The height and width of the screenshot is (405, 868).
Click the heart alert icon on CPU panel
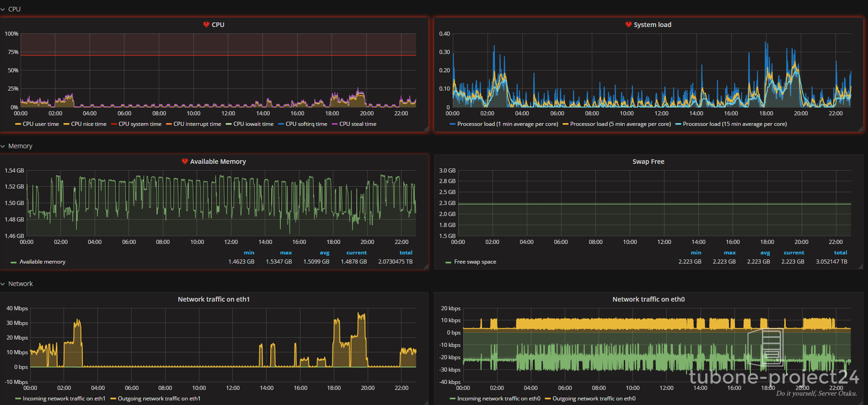click(206, 25)
